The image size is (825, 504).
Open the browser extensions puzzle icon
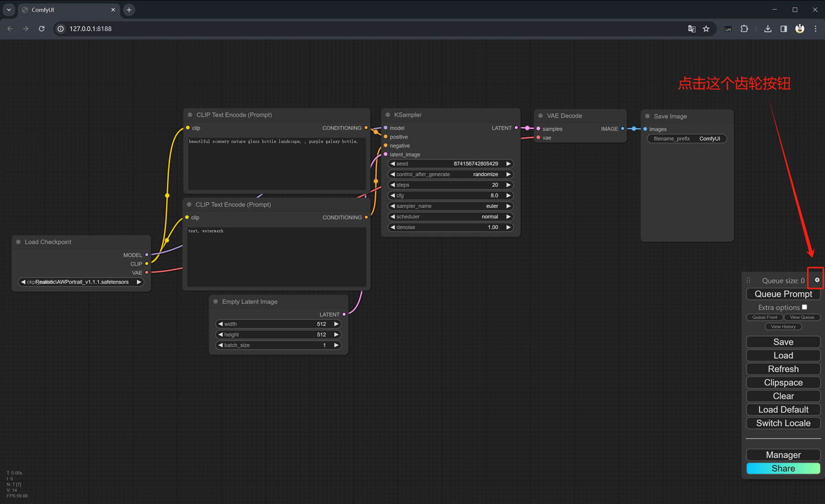(x=744, y=29)
